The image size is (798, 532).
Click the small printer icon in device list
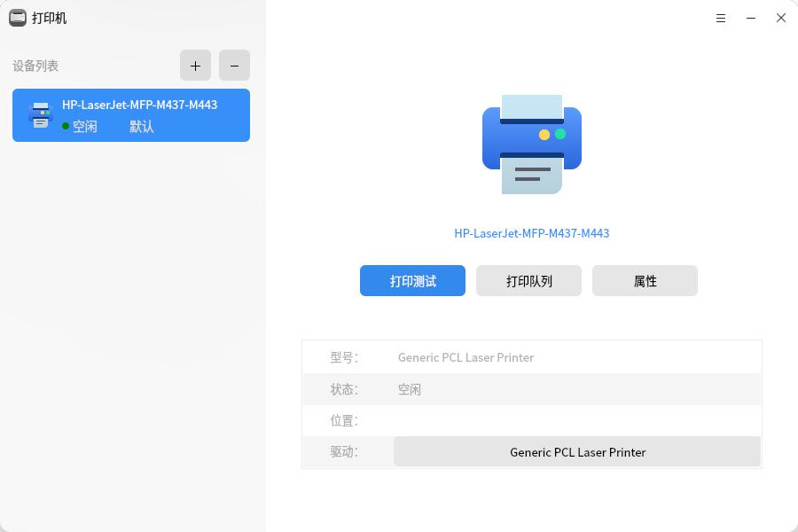pyautogui.click(x=40, y=115)
